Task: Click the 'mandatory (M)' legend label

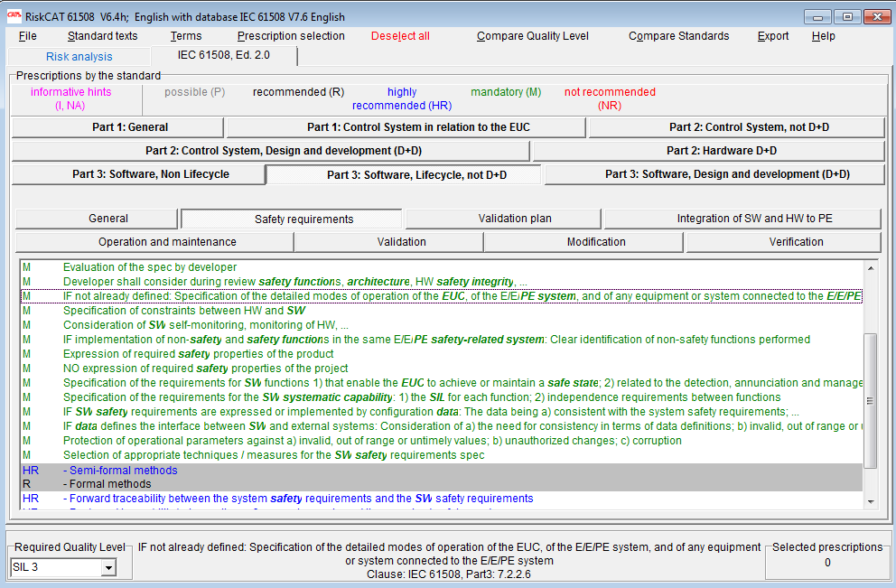Action: coord(506,92)
